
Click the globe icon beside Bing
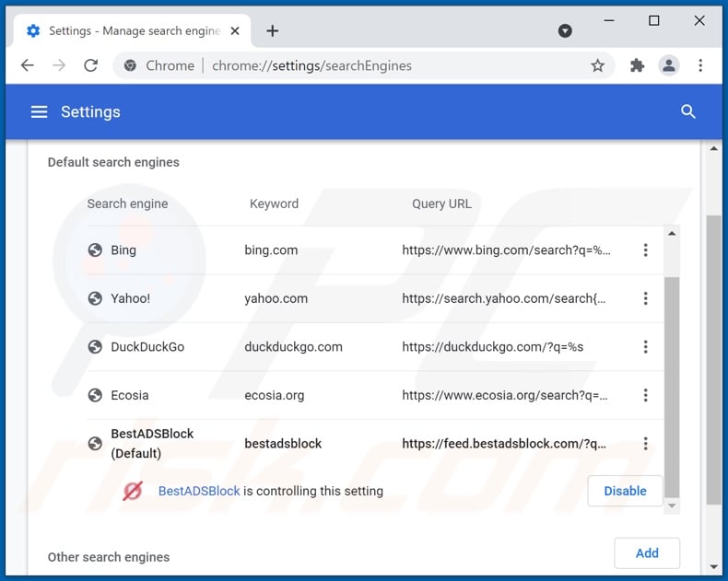click(x=95, y=250)
